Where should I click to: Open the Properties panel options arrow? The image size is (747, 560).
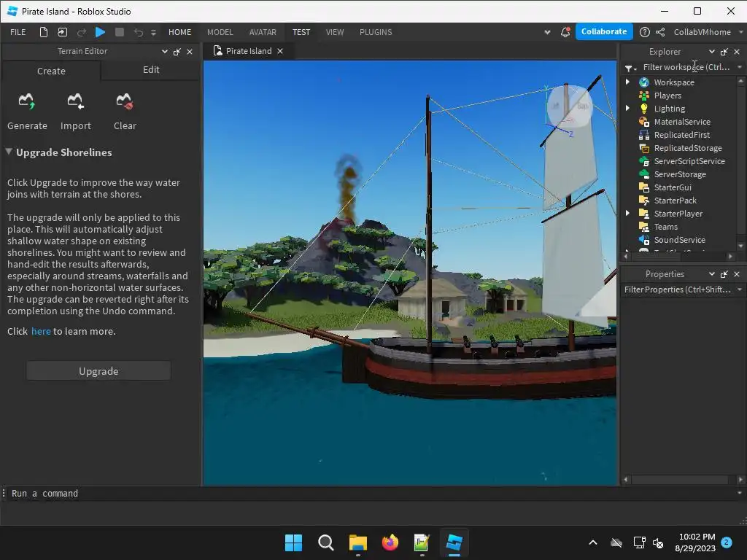[x=711, y=274]
